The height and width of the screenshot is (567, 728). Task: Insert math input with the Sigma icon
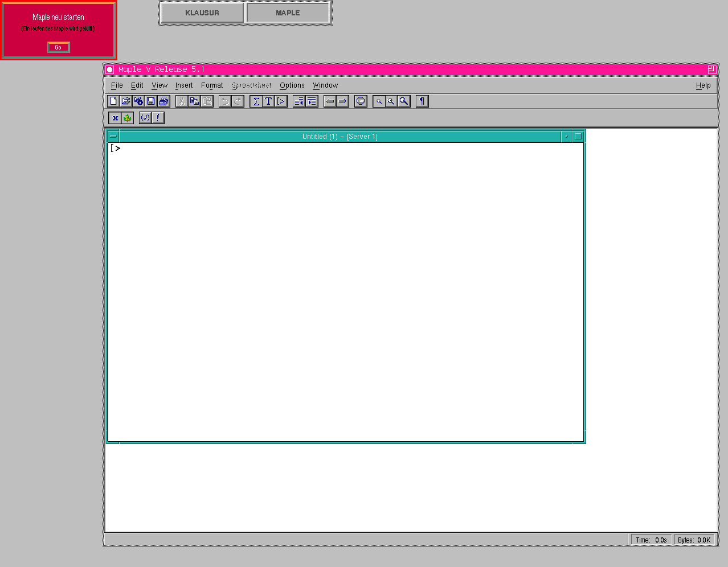pos(256,101)
